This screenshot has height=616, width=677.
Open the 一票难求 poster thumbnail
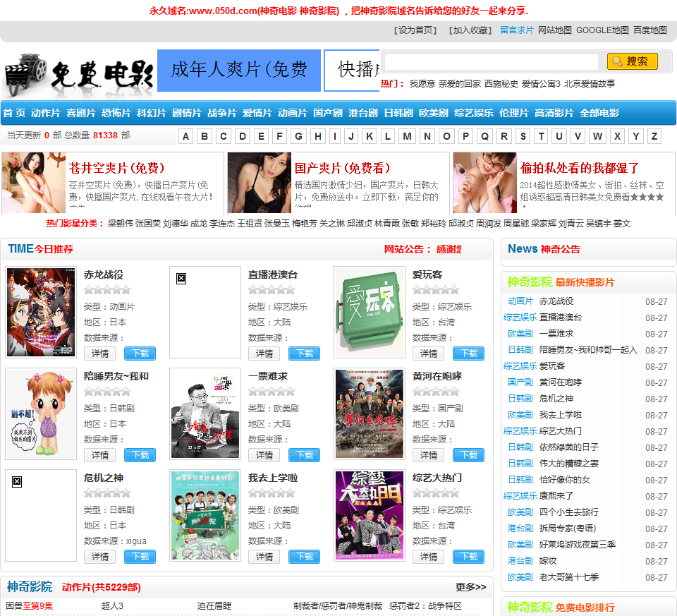click(205, 413)
